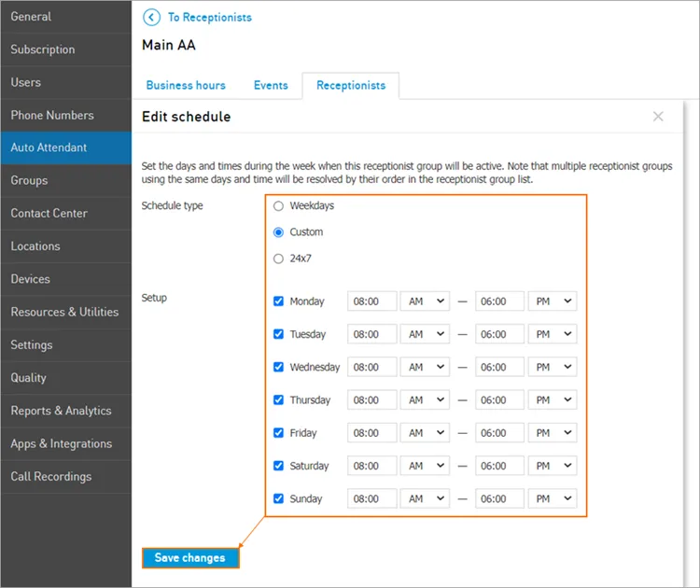Open Thursday start AM/PM dropdown
This screenshot has height=588, width=700.
425,399
